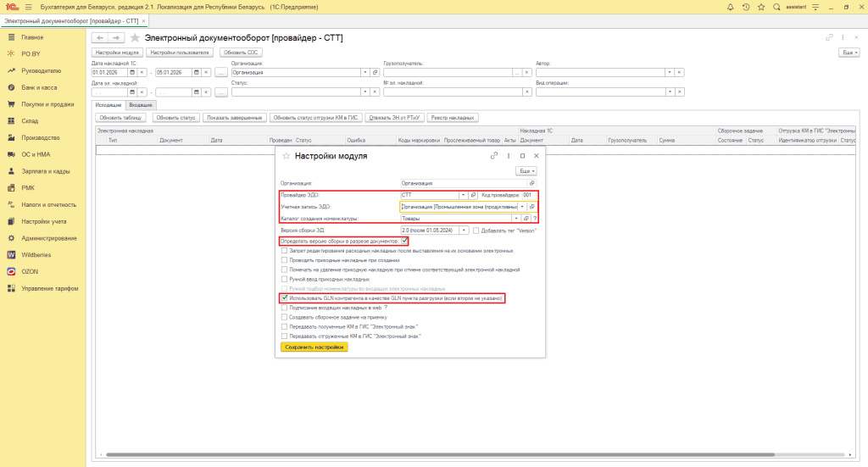
Task: Click the Сохранить настройки button
Action: coord(314,347)
